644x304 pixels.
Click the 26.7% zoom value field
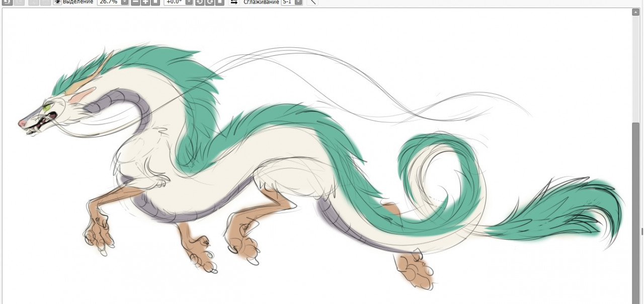click(109, 2)
